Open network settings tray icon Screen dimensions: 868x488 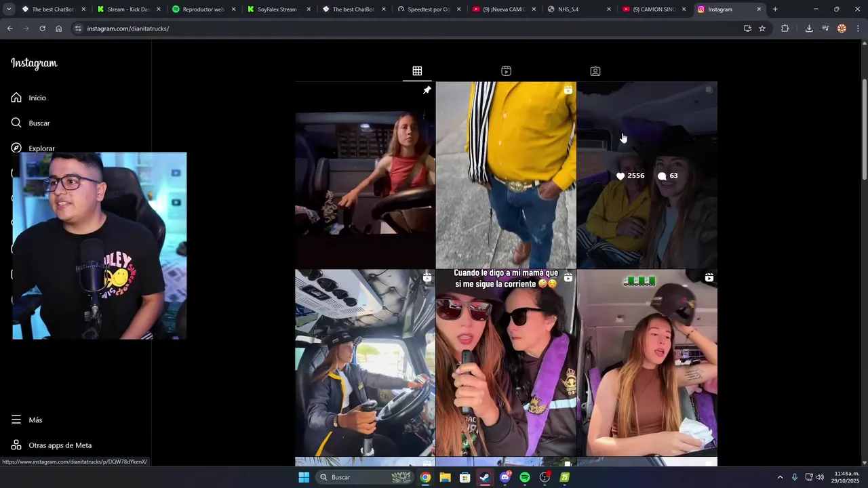click(809, 477)
